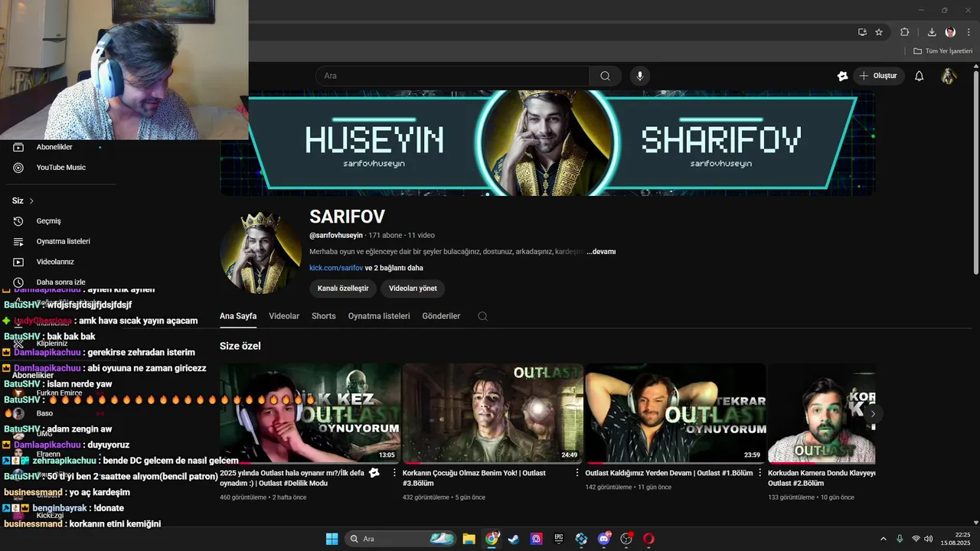Open the kick.com/sarifov link
This screenshot has width=980, height=551.
point(336,268)
